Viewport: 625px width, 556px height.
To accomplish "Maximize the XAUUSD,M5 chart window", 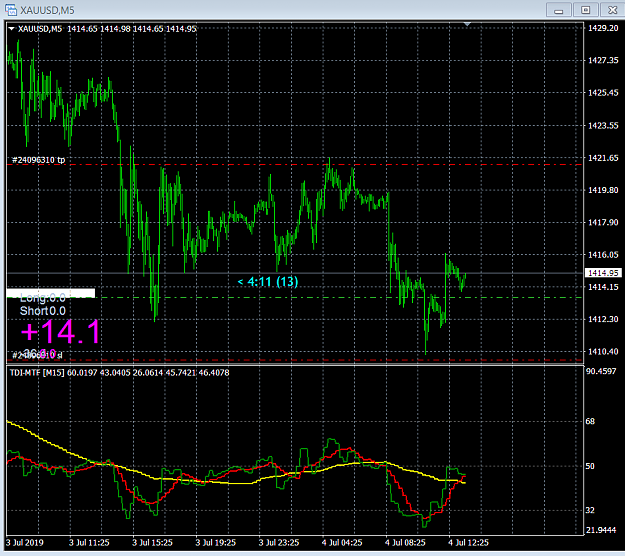I will [586, 10].
